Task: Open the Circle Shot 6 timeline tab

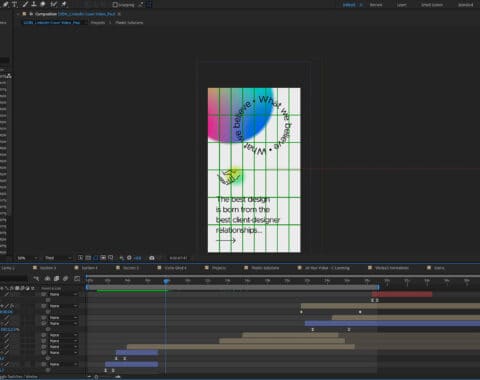Action: click(175, 268)
